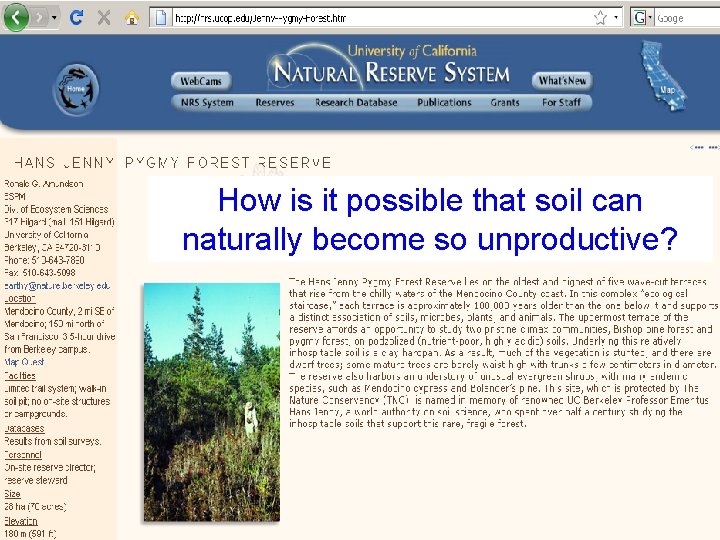This screenshot has height=540, width=720.
Task: Open the Reserves menu item
Action: (275, 102)
